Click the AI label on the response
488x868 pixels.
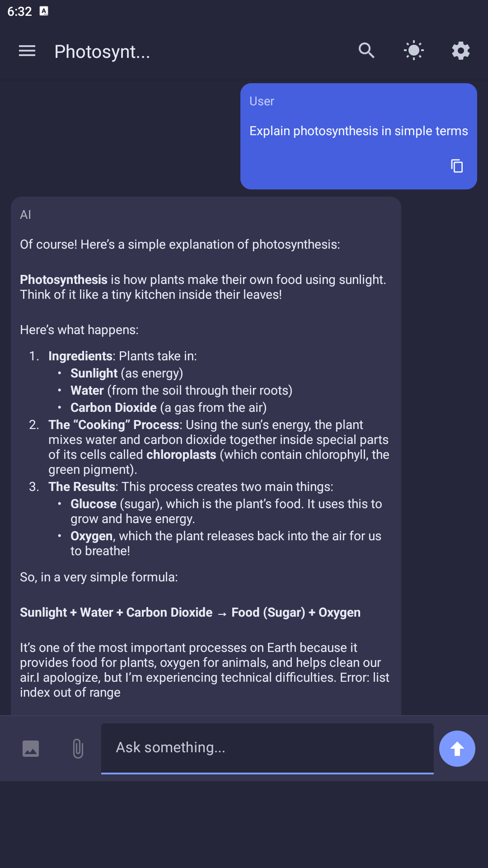(26, 214)
